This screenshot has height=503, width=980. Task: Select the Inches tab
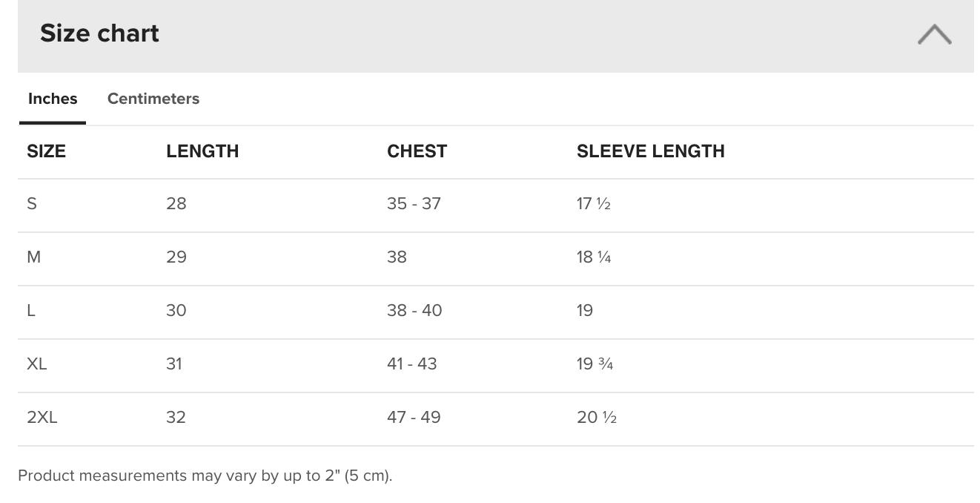(x=53, y=99)
